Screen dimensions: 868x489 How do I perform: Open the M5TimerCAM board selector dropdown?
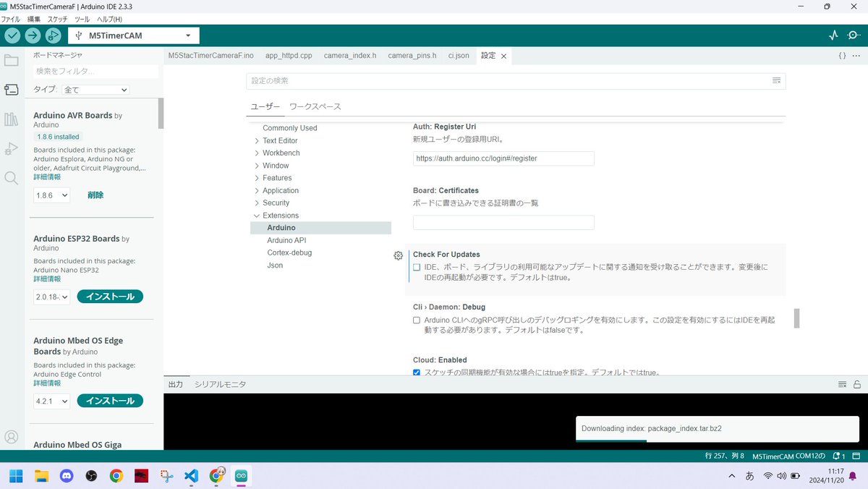[x=134, y=35]
